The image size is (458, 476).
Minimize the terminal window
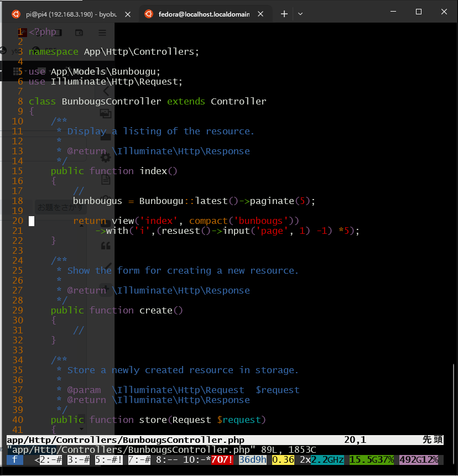coord(393,12)
